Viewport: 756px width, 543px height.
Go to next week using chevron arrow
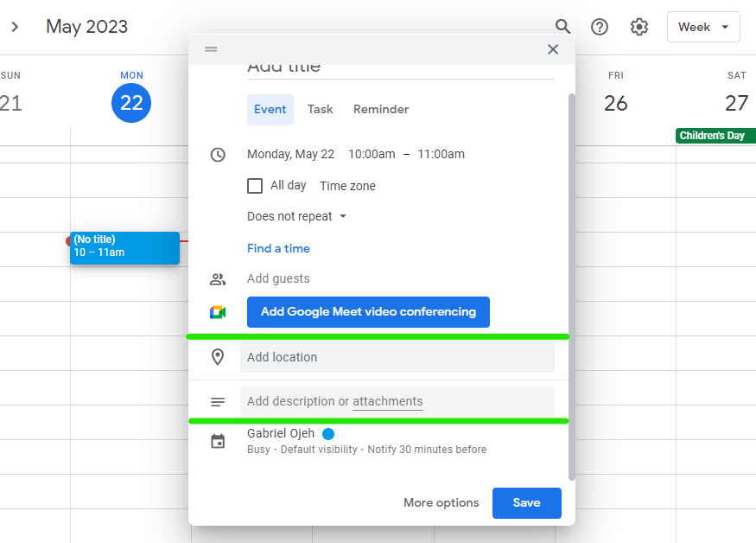click(15, 27)
